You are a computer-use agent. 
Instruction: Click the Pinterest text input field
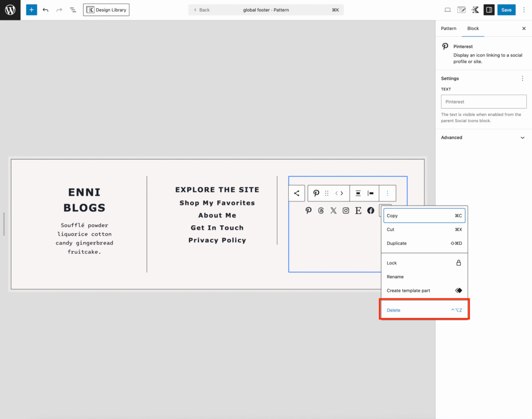[x=484, y=102]
